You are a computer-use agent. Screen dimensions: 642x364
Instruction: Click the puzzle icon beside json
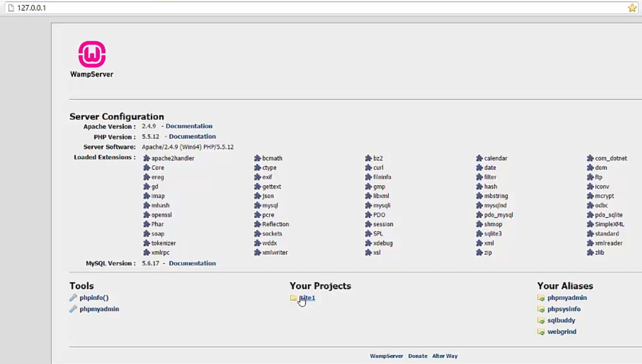(258, 196)
